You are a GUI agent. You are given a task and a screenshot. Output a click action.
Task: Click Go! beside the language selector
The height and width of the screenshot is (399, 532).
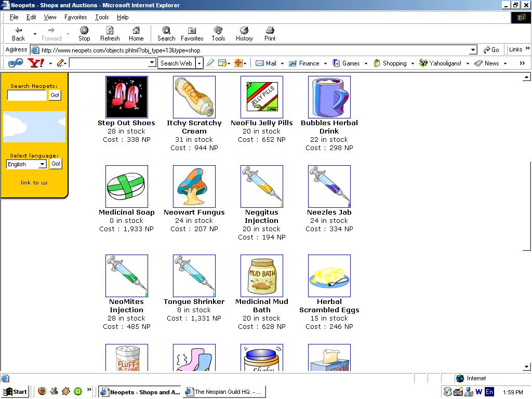(56, 164)
